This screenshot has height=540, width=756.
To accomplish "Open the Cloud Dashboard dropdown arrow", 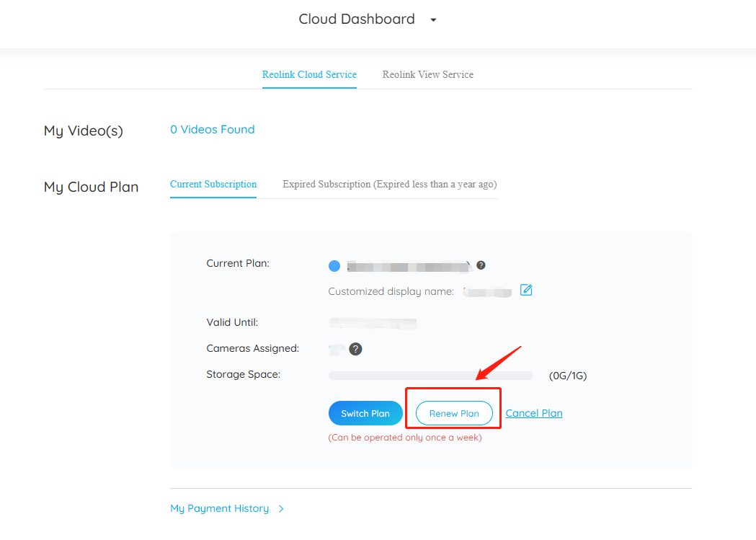I will (x=433, y=19).
